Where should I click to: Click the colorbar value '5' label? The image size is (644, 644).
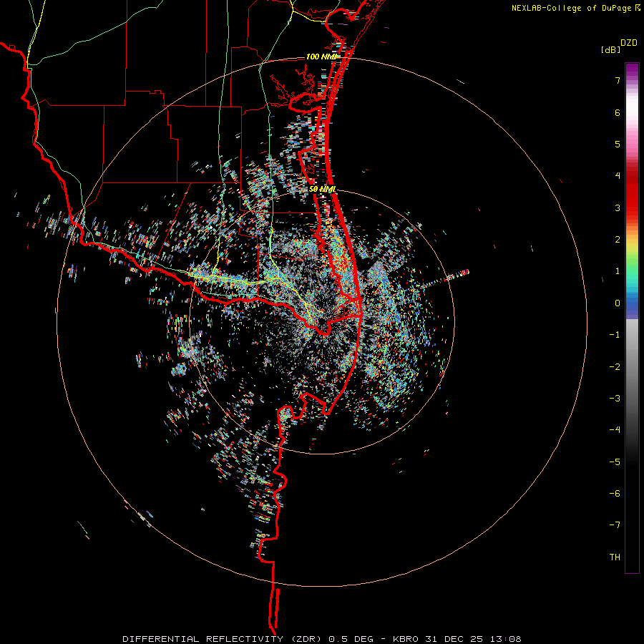pyautogui.click(x=618, y=144)
